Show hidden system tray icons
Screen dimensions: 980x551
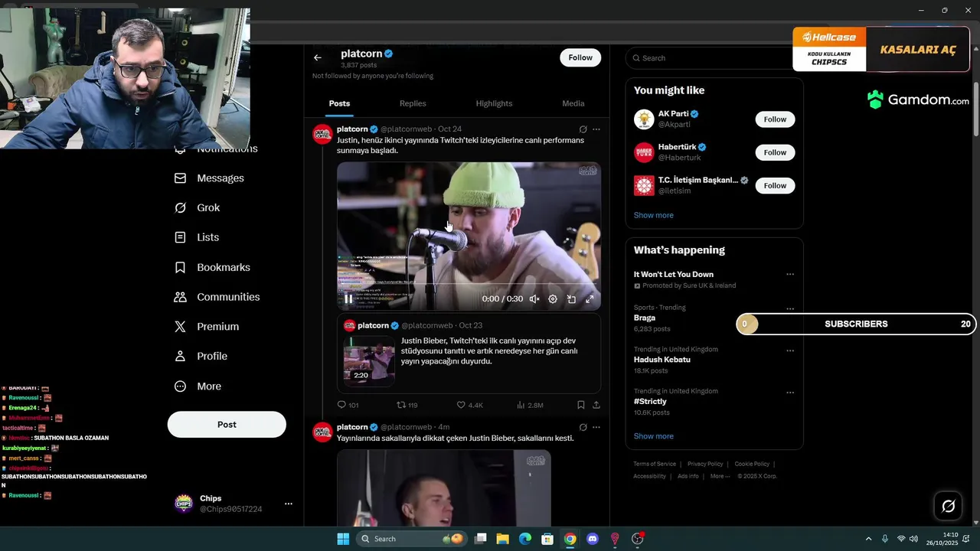868,539
